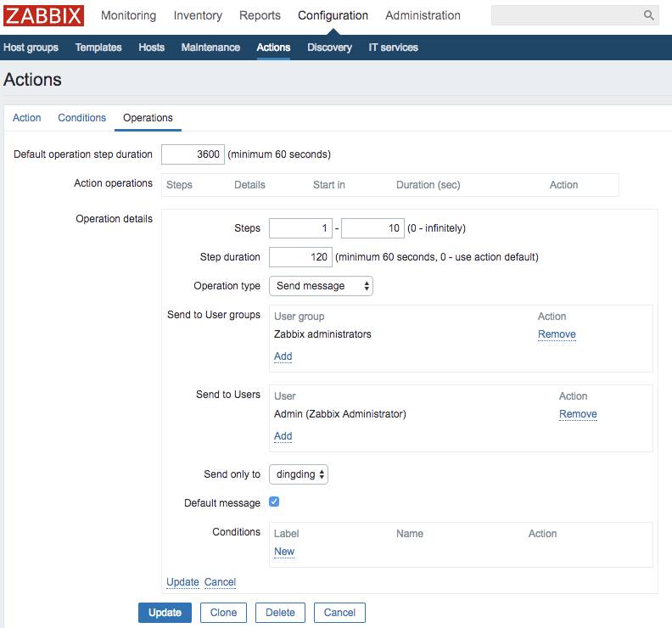This screenshot has width=672, height=628.
Task: Click the Delete button
Action: (x=280, y=613)
